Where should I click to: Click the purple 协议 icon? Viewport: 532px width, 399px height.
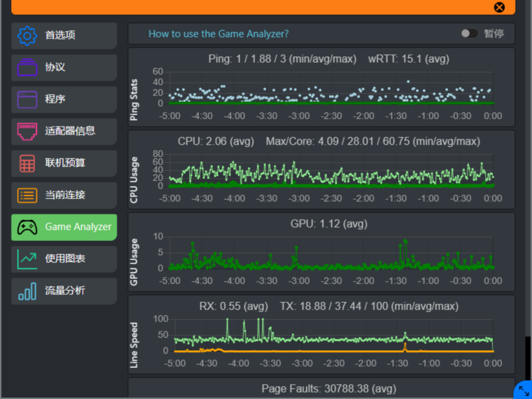click(27, 67)
